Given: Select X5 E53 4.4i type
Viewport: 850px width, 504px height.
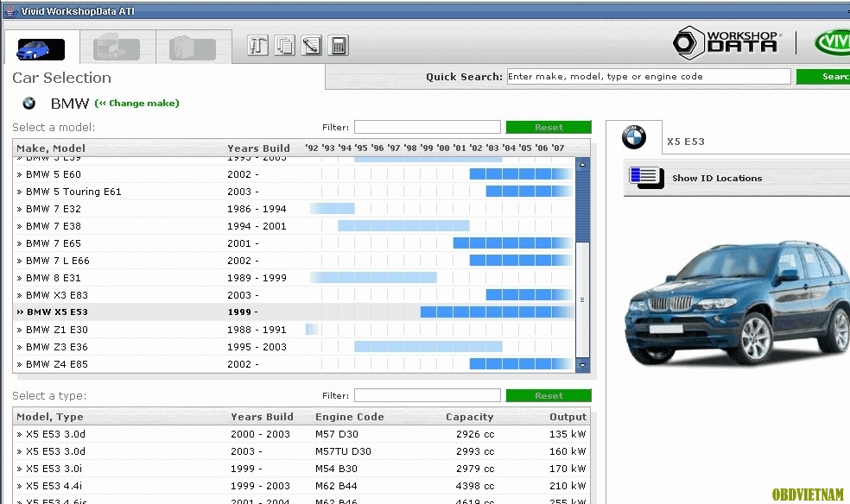Looking at the screenshot, I should pyautogui.click(x=301, y=486).
